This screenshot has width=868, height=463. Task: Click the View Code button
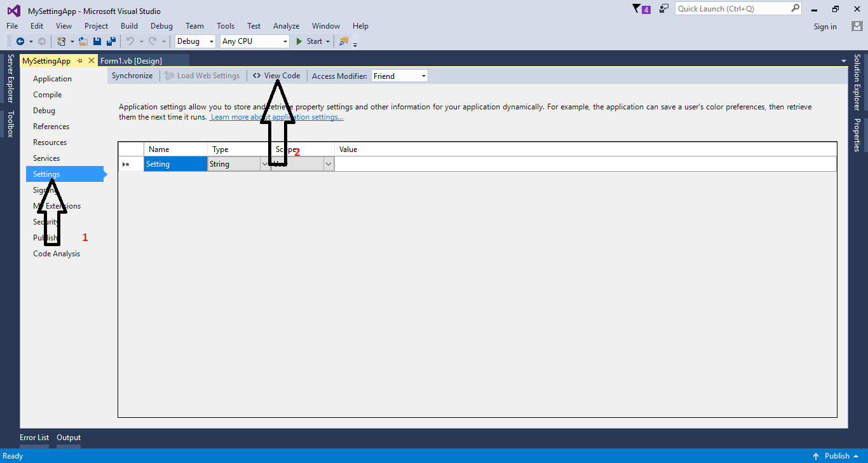click(276, 76)
